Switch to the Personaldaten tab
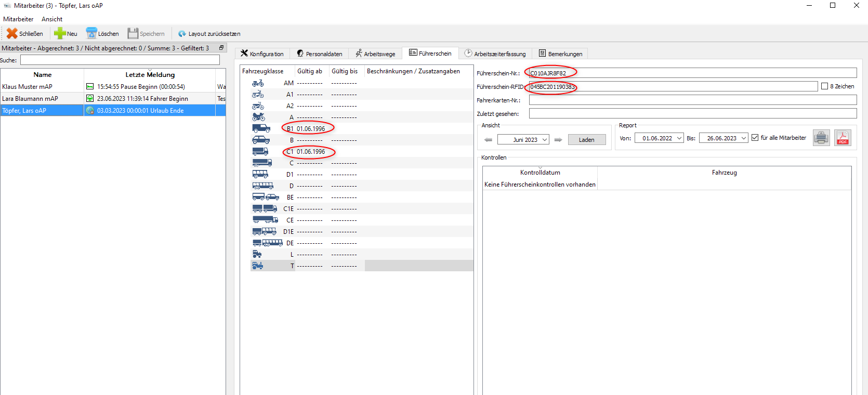 pyautogui.click(x=319, y=54)
